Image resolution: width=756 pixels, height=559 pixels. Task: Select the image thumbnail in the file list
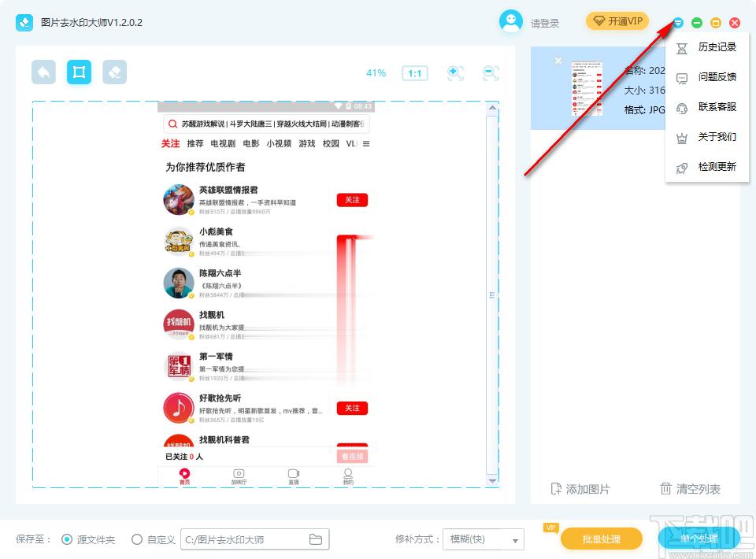pyautogui.click(x=587, y=89)
